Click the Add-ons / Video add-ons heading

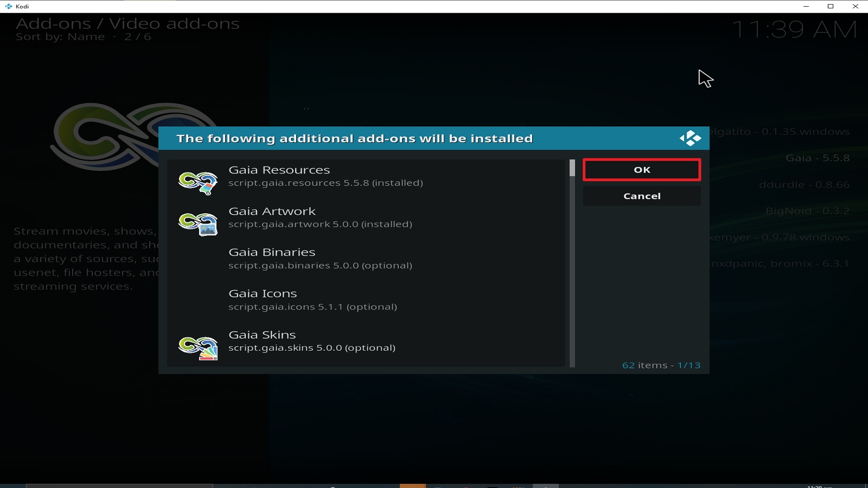click(x=127, y=23)
